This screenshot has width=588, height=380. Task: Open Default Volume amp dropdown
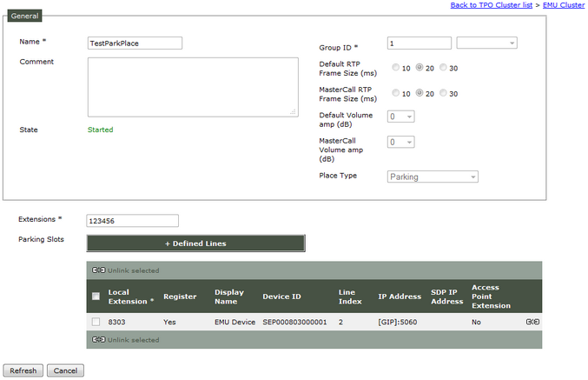(401, 117)
